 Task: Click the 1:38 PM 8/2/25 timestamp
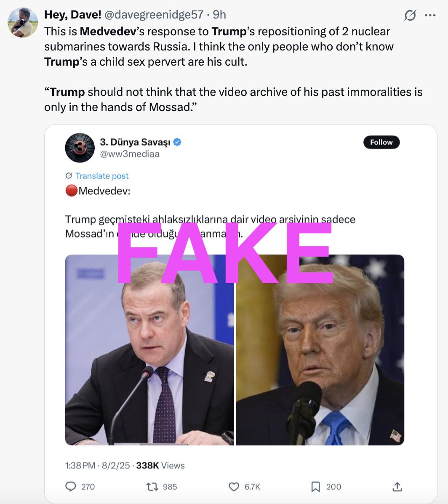click(97, 465)
